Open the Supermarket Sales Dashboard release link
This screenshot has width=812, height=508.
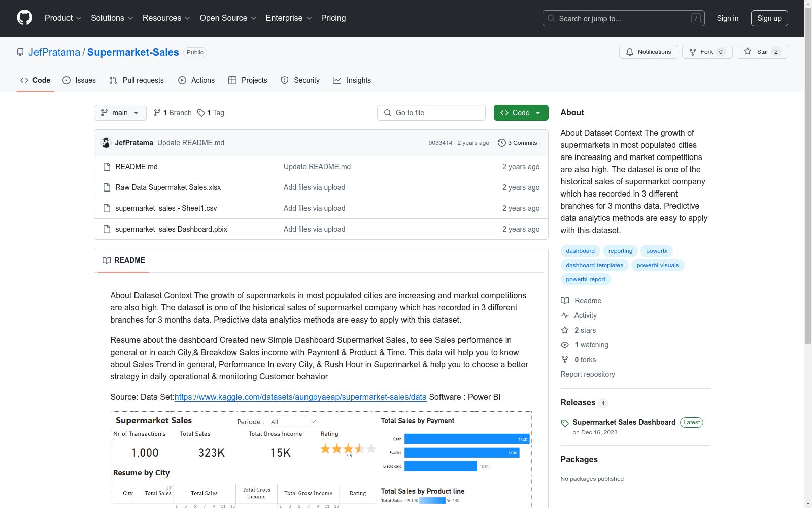point(624,422)
